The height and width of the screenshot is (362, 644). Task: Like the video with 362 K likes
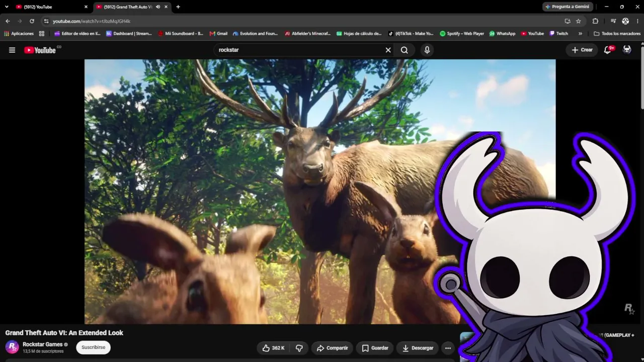pyautogui.click(x=273, y=348)
